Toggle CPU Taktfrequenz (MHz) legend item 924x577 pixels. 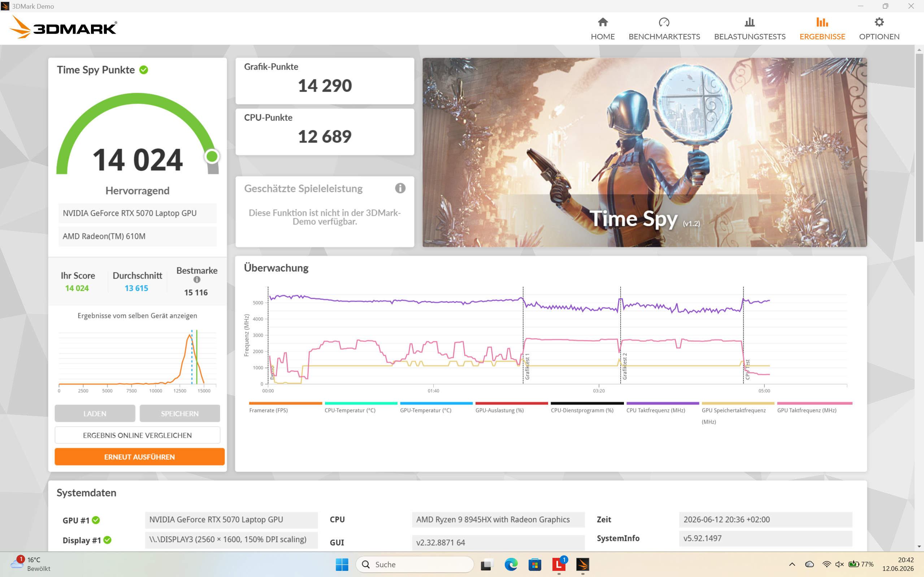coord(663,408)
